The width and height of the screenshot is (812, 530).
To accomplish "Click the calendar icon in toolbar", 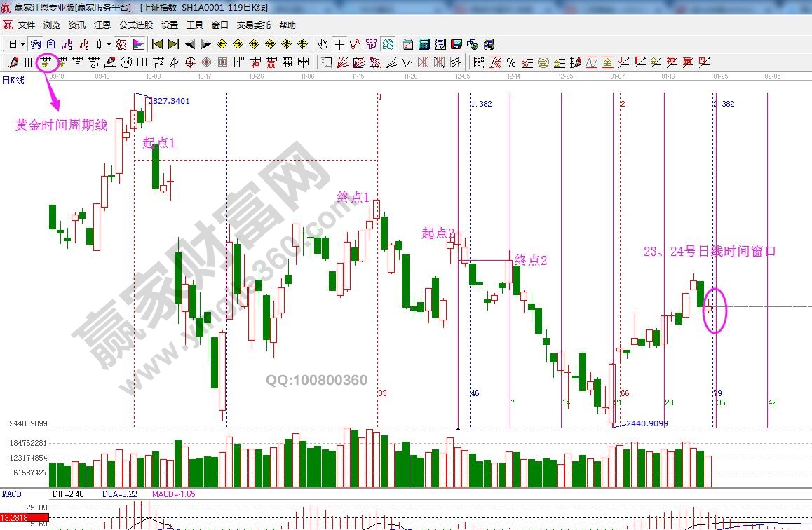I will [x=408, y=44].
